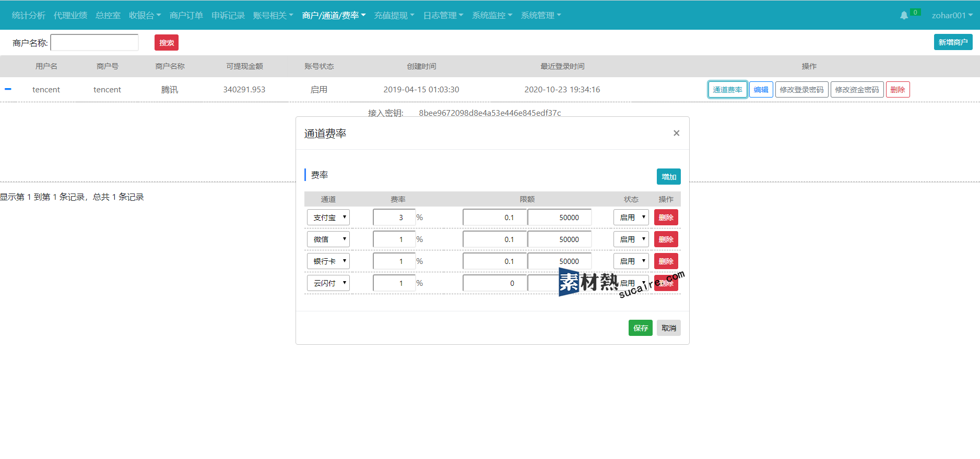Click the 支付宝 rate field showing 3
Image resolution: width=980 pixels, height=459 pixels.
[394, 218]
